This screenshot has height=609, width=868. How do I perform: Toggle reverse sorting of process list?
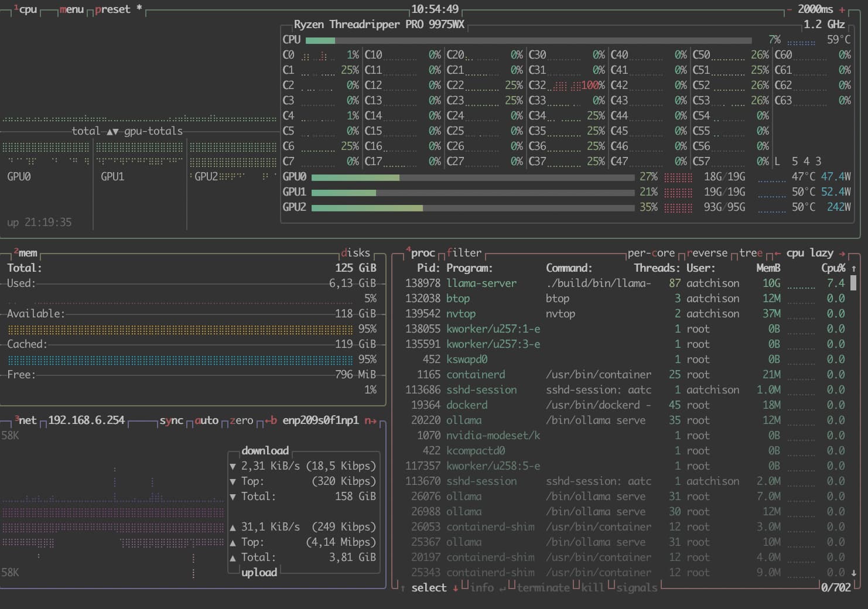click(706, 253)
